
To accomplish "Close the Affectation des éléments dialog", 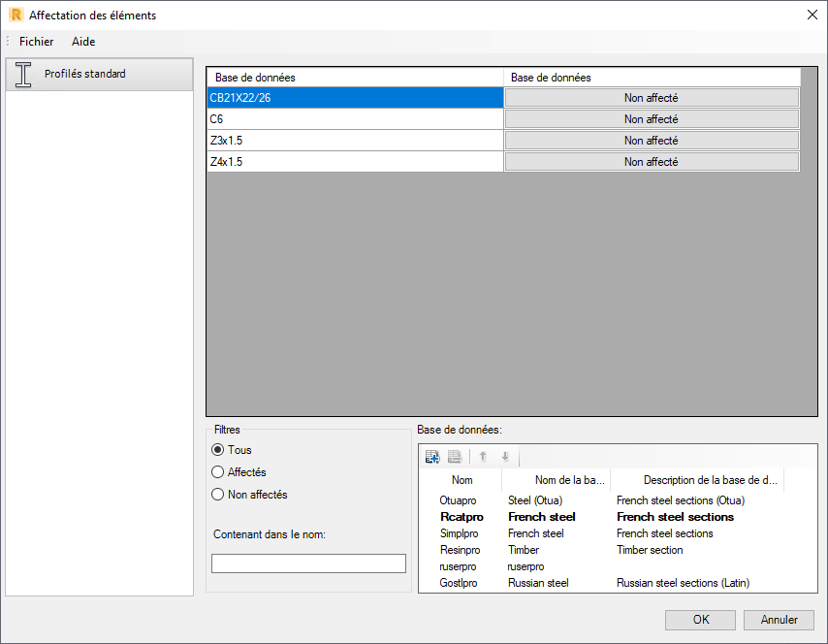I will pyautogui.click(x=812, y=15).
